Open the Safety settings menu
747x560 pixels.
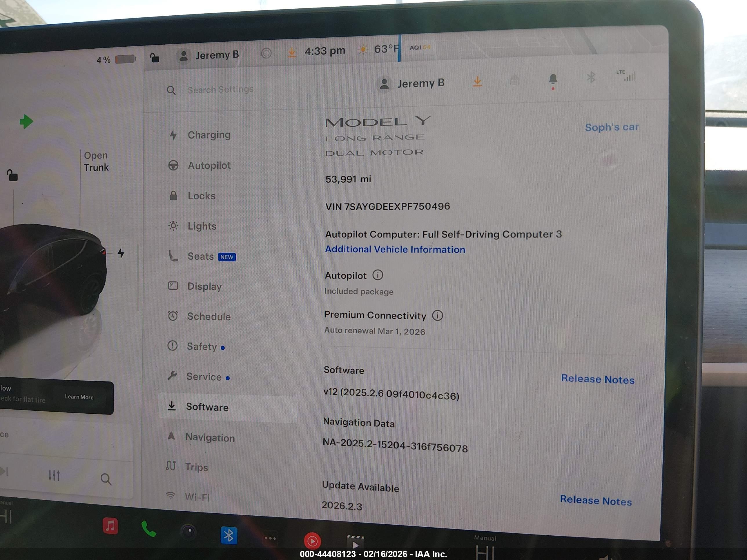pos(196,346)
